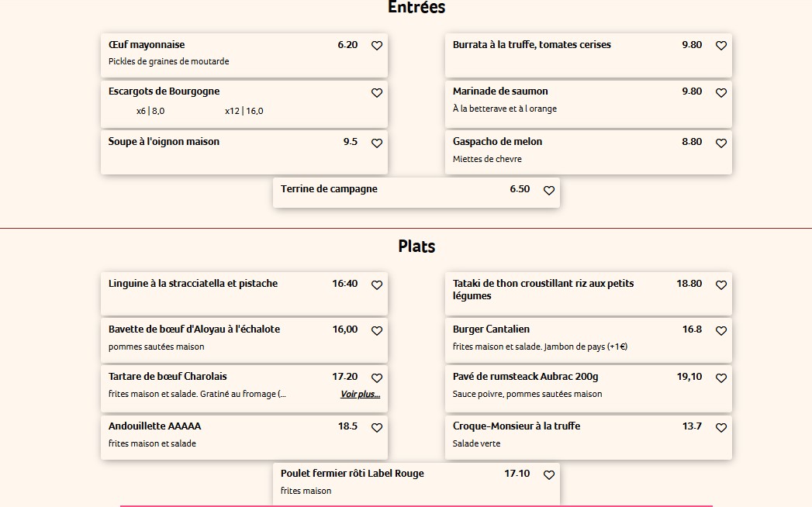This screenshot has width=812, height=507.
Task: Favorite Gaspacho de melon with heart
Action: click(x=720, y=143)
